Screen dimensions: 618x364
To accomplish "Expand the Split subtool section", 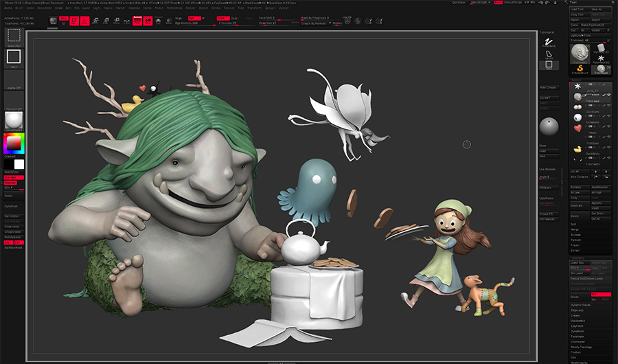I will pyautogui.click(x=573, y=224).
